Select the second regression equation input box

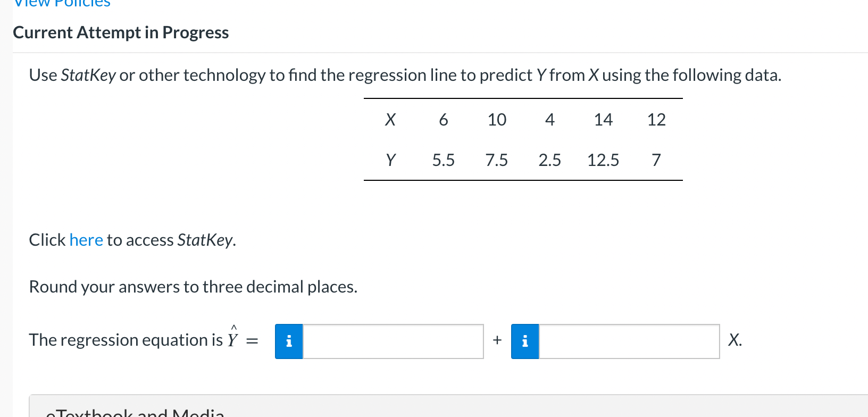(629, 341)
